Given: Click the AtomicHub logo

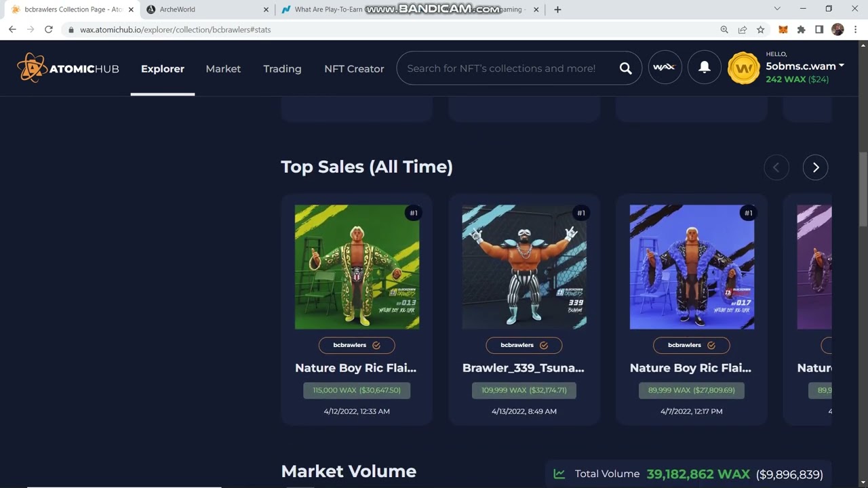Looking at the screenshot, I should 68,68.
